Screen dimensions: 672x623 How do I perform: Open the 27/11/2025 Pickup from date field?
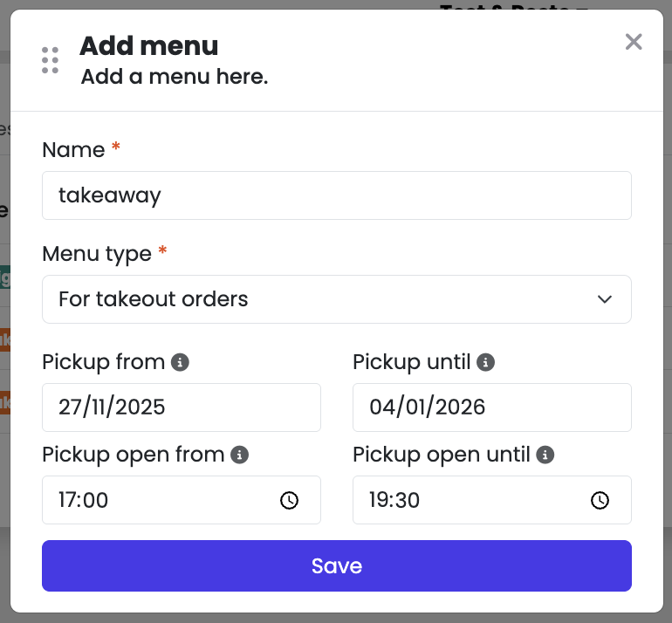coord(182,407)
